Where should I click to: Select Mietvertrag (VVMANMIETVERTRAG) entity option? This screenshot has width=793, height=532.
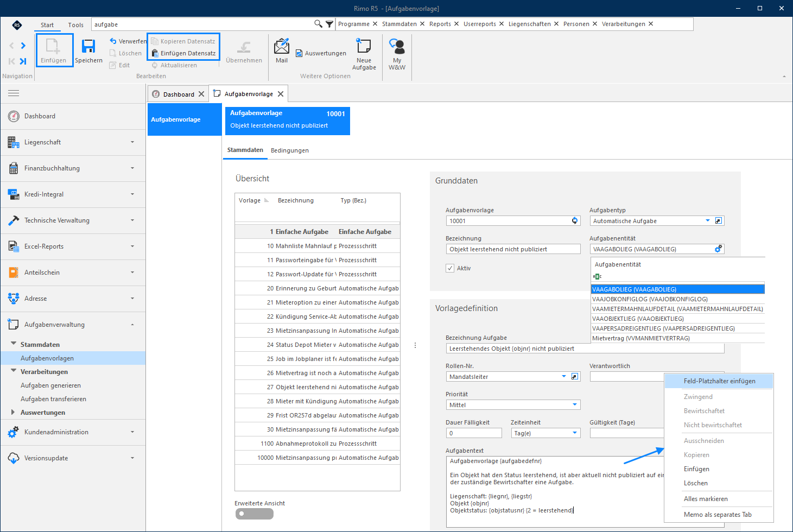point(678,338)
